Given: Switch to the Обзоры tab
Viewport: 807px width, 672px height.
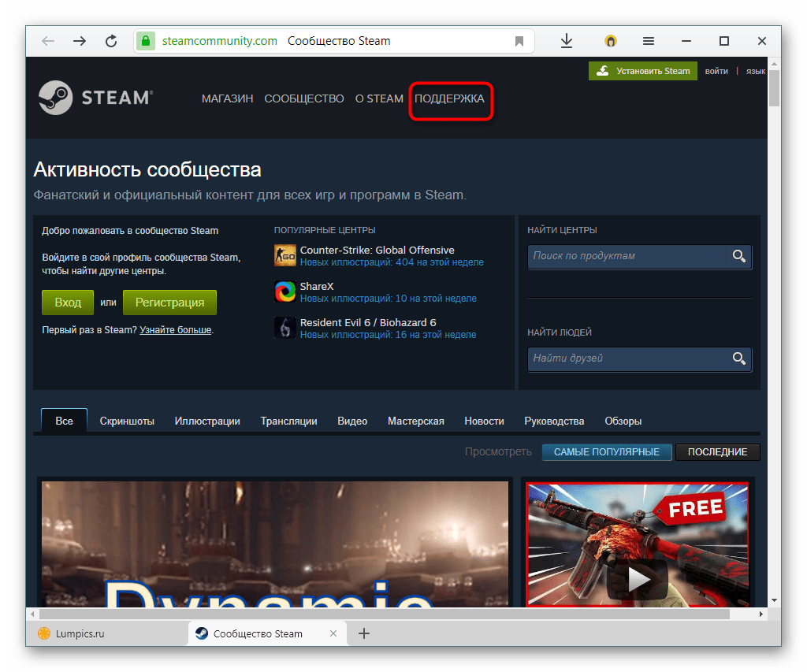Looking at the screenshot, I should (623, 421).
